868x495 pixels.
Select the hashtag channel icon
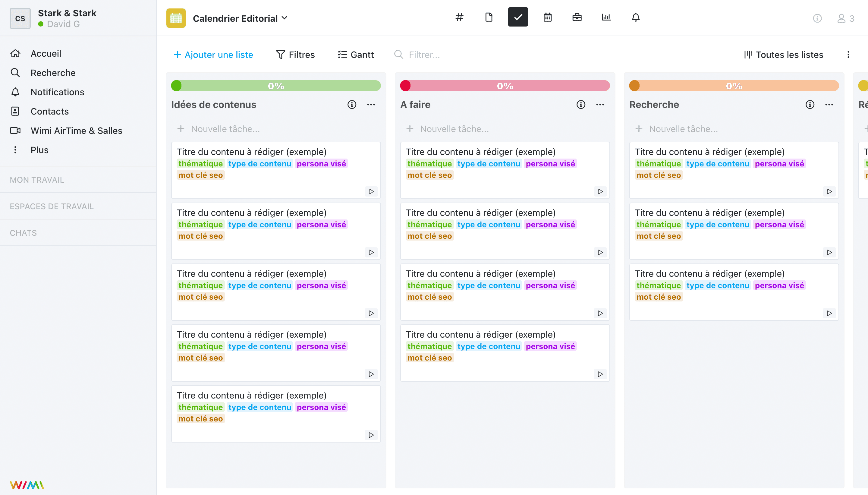click(460, 17)
